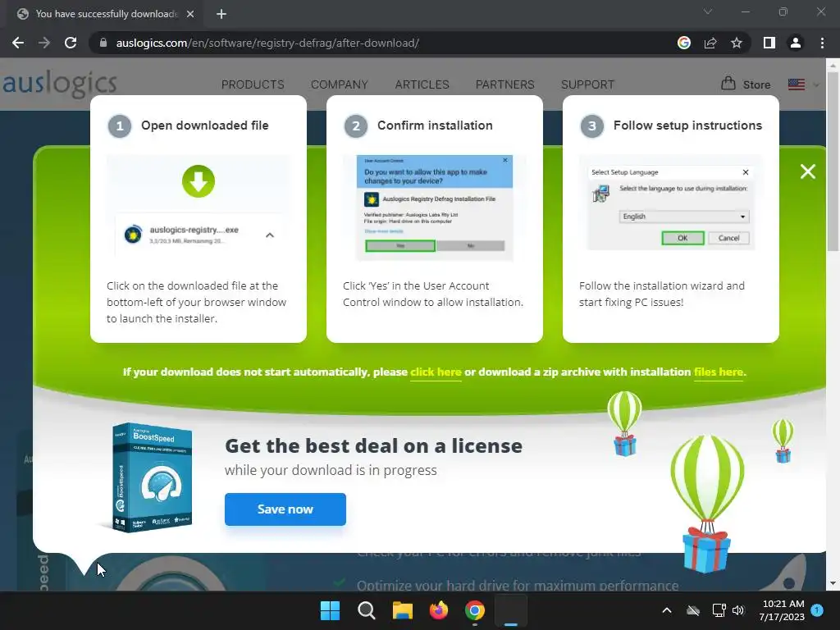Click the large hot air balloon gift image
This screenshot has width=840, height=630.
[707, 504]
